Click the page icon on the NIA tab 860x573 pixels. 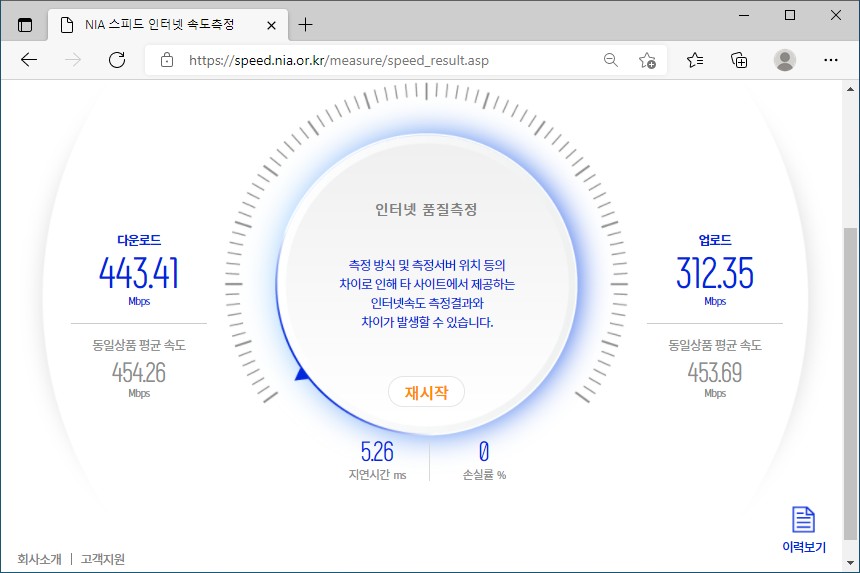click(67, 25)
